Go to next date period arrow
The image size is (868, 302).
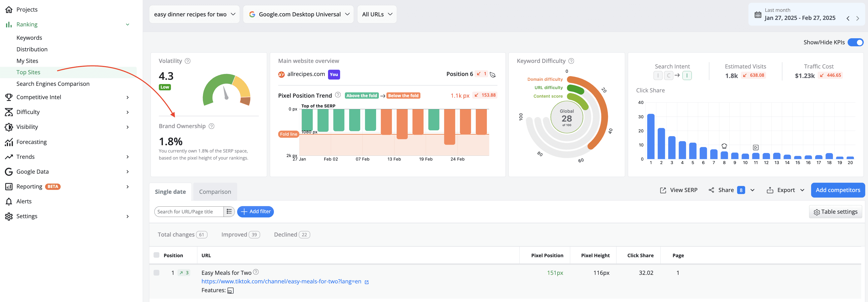[x=858, y=18]
